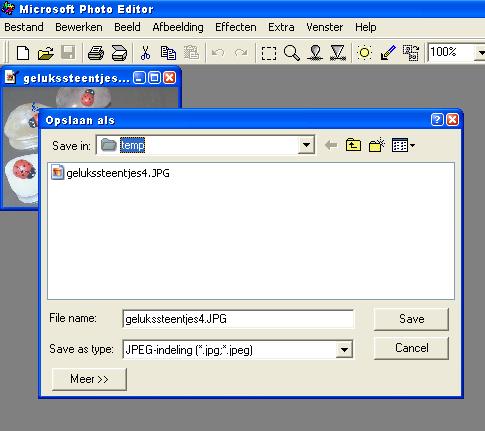Viewport: 485px width, 431px height.
Task: Open the Image Balance sun icon
Action: tap(364, 53)
